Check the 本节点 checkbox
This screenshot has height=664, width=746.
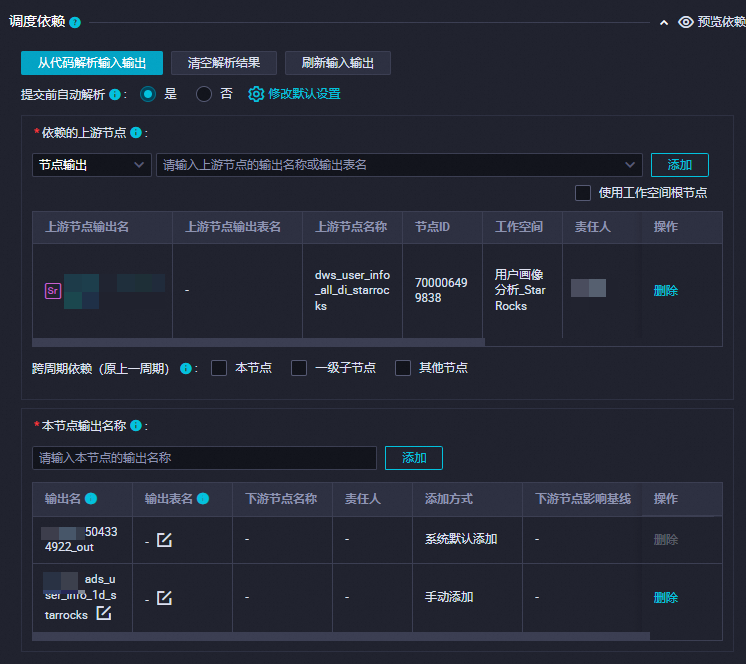219,368
